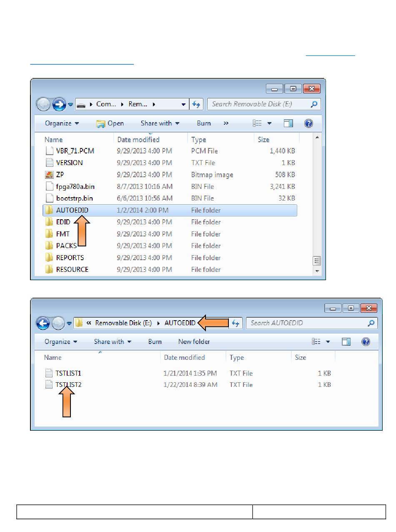This screenshot has height=532, width=396.
Task: Select the AUTOEDID folder
Action: click(x=170, y=210)
